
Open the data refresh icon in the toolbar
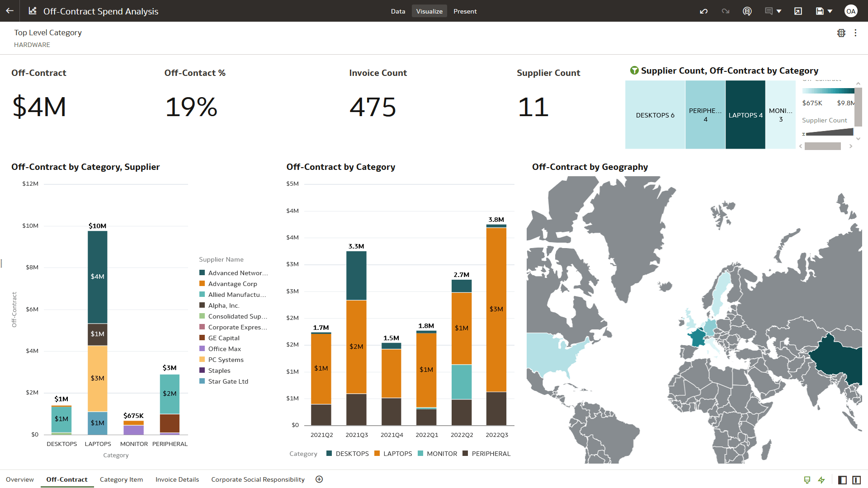click(x=747, y=11)
